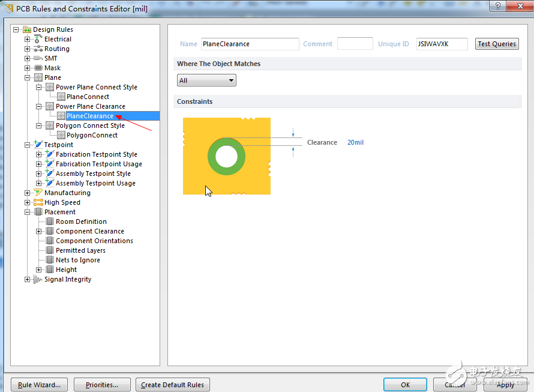
Task: Collapse the Testpoint rules node
Action: (x=27, y=145)
